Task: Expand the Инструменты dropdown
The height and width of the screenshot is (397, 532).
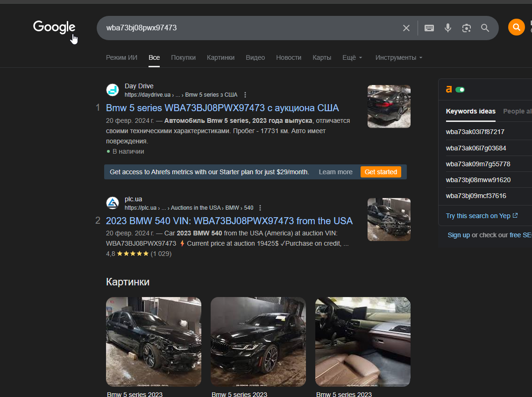Action: point(399,58)
